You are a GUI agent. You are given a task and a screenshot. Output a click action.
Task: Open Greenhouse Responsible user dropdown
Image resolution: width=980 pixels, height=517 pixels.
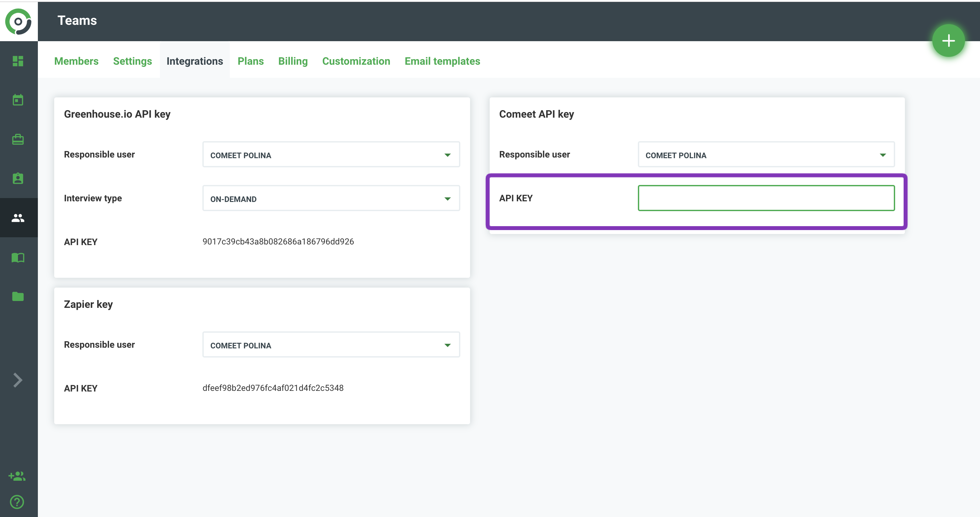point(331,155)
